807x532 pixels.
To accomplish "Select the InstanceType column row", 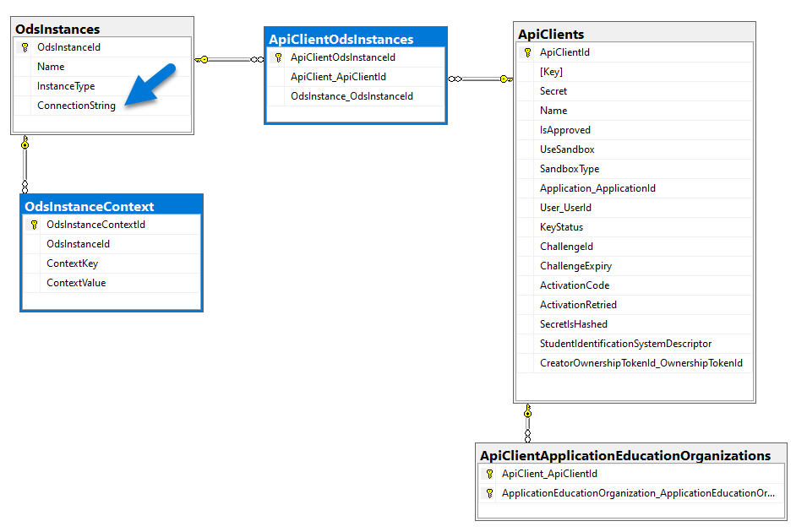I will point(103,86).
